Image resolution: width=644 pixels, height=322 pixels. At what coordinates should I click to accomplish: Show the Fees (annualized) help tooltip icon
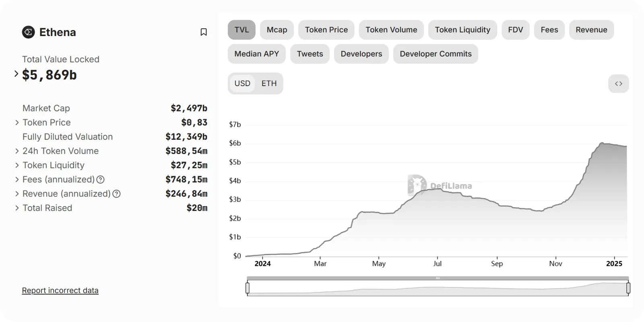point(101,180)
